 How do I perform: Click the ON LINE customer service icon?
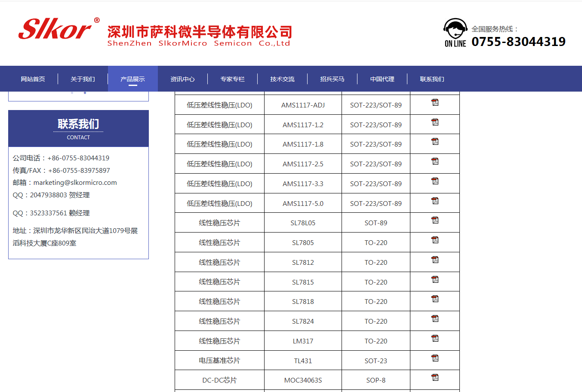pyautogui.click(x=455, y=31)
